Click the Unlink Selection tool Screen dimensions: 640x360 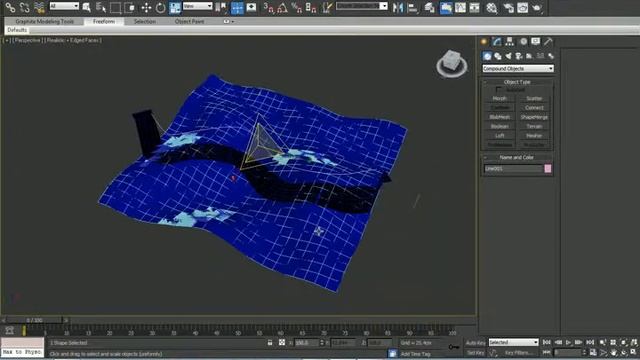[24, 7]
